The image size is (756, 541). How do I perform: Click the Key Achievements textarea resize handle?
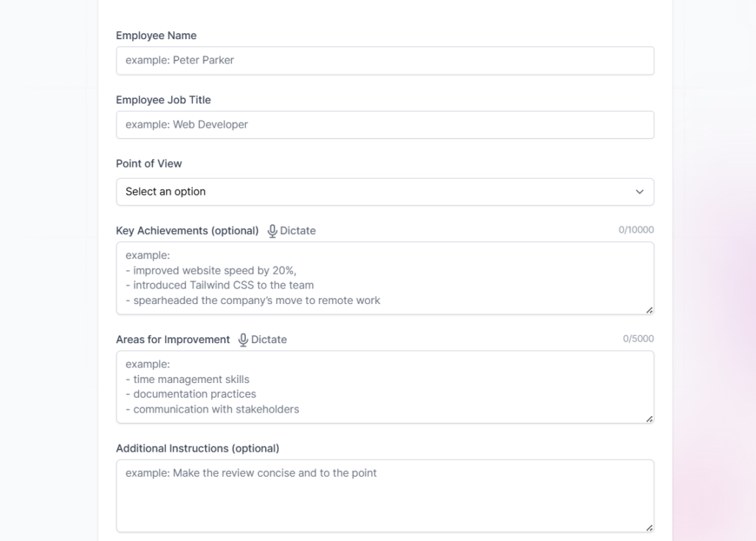coord(649,310)
